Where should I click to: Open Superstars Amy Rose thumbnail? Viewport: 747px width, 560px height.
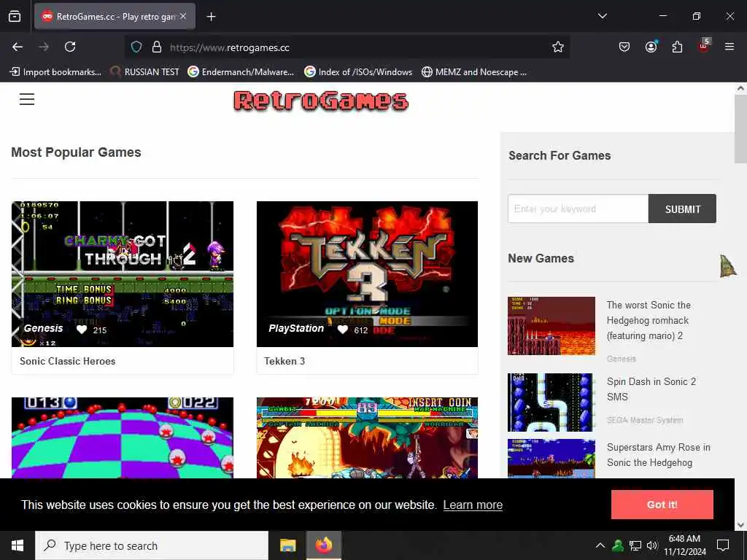point(551,458)
